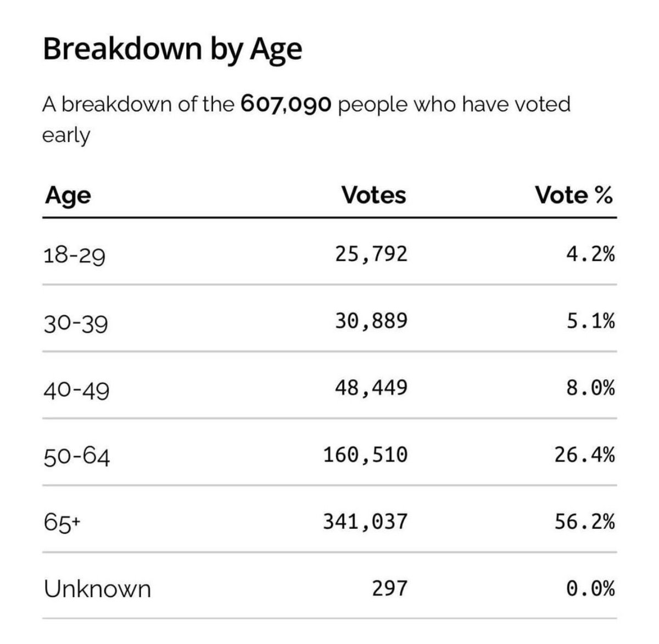Select the Vote % column header
The width and height of the screenshot is (659, 644).
pyautogui.click(x=574, y=195)
